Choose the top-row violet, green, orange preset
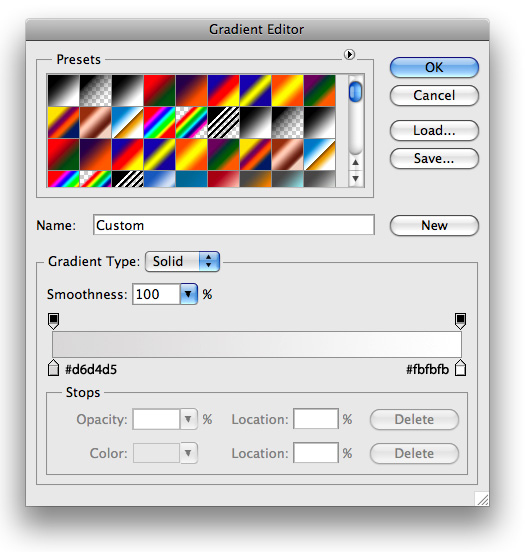 pyautogui.click(x=319, y=90)
